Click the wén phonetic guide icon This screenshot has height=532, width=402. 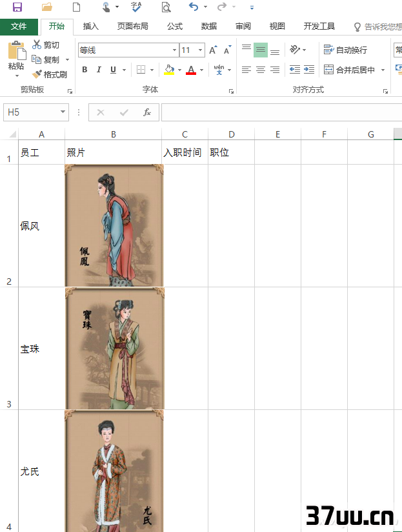coord(219,70)
